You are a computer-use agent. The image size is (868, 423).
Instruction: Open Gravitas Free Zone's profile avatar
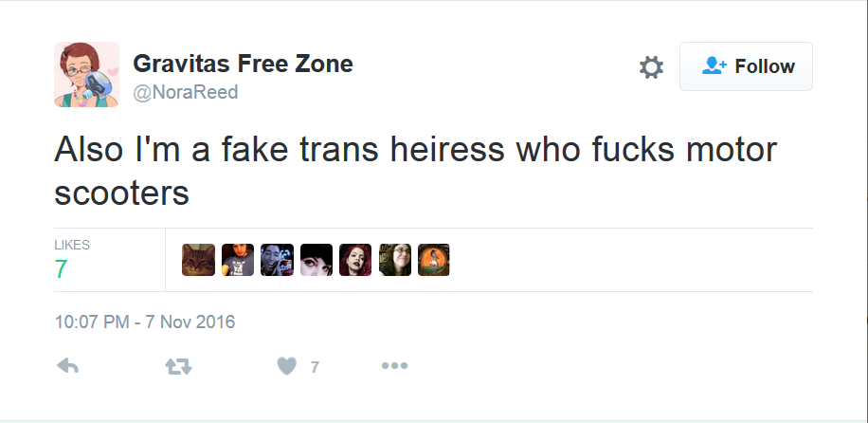point(86,74)
